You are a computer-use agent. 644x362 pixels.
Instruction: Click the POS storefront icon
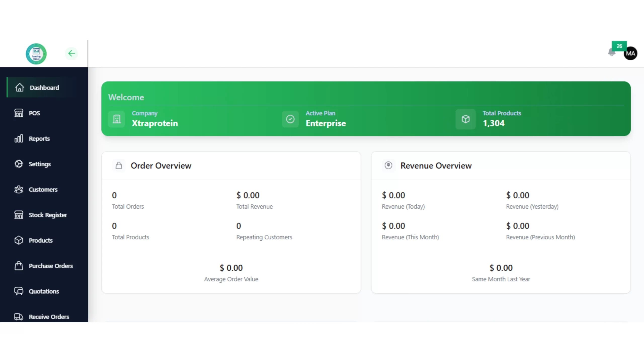pyautogui.click(x=19, y=113)
